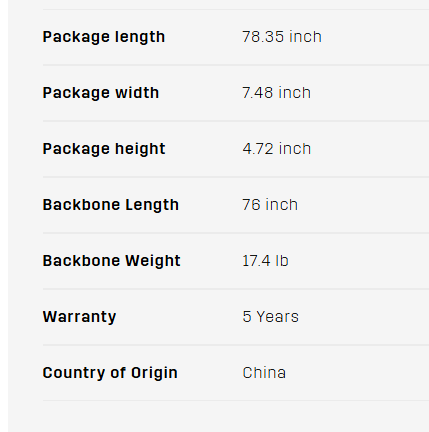The height and width of the screenshot is (432, 429).
Task: Select the 4.72 inch value
Action: (277, 149)
